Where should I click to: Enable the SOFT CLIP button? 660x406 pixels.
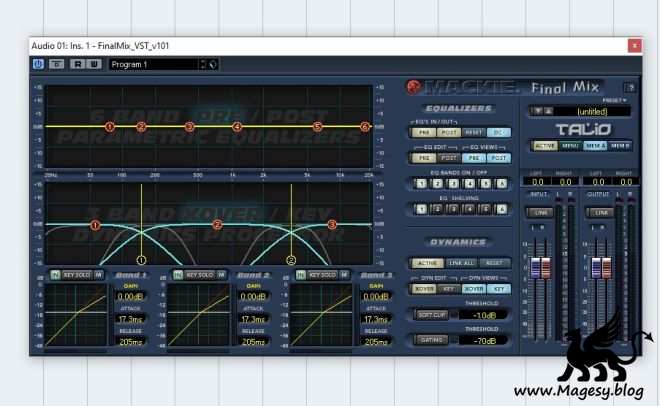(432, 315)
